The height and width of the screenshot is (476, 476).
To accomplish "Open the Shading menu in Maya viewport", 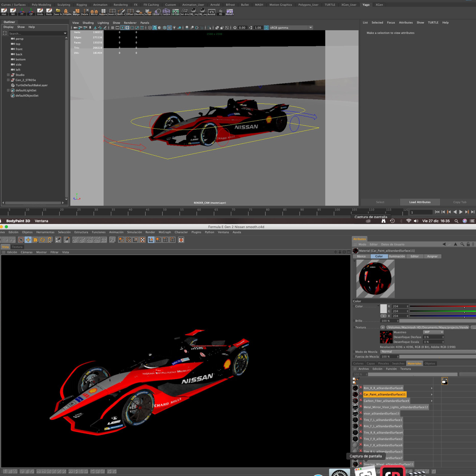I will (88, 23).
